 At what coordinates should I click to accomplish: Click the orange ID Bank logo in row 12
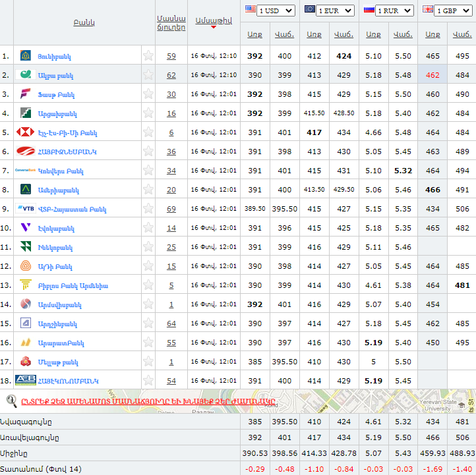click(26, 265)
